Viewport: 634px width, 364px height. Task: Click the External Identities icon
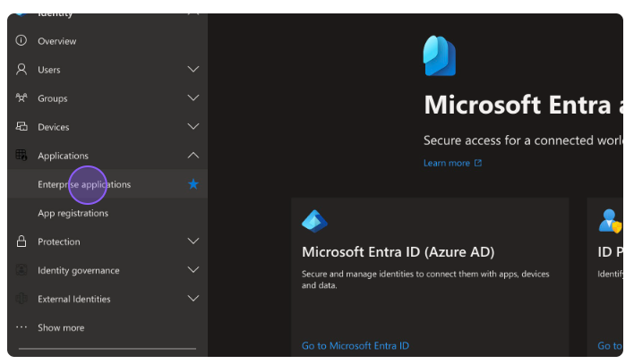pos(21,299)
